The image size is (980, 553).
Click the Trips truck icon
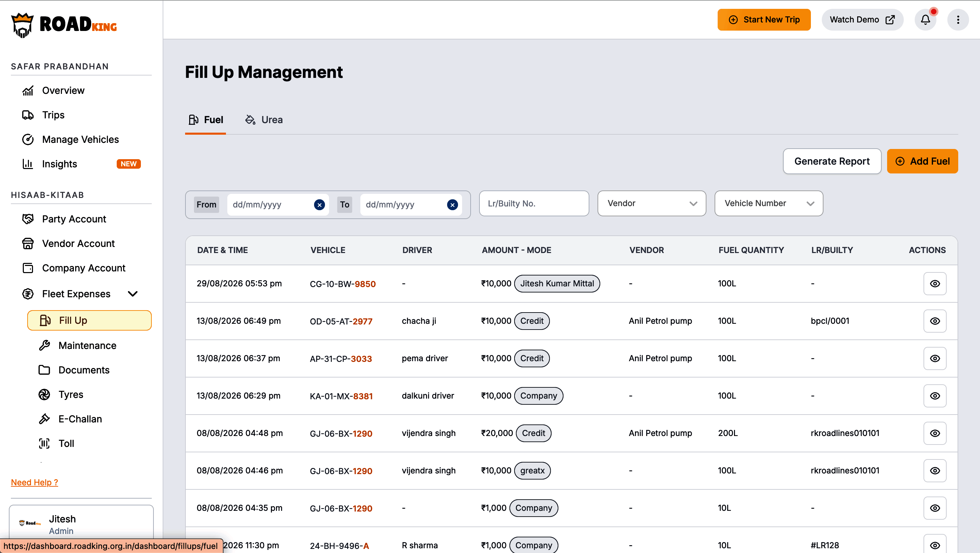tap(28, 115)
